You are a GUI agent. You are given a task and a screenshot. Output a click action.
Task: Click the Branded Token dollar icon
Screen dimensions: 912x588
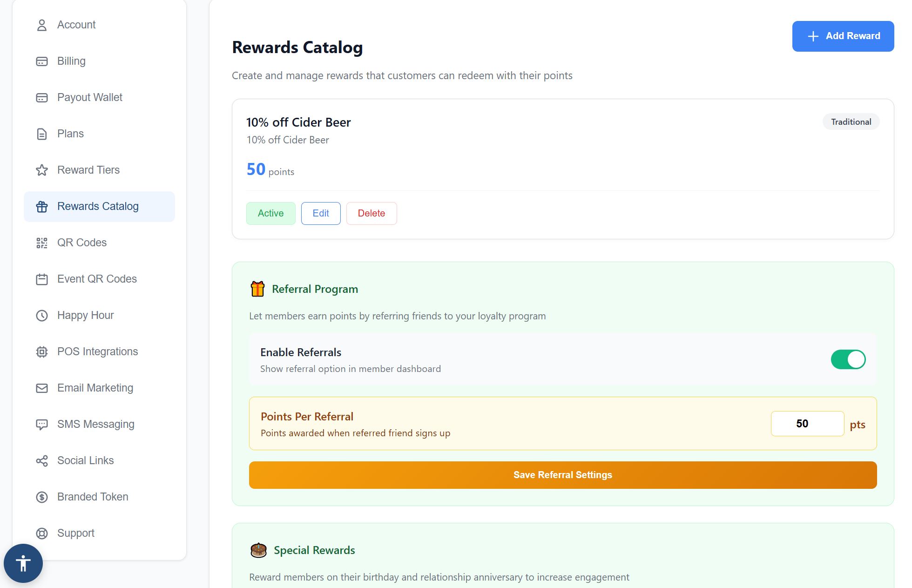tap(42, 497)
